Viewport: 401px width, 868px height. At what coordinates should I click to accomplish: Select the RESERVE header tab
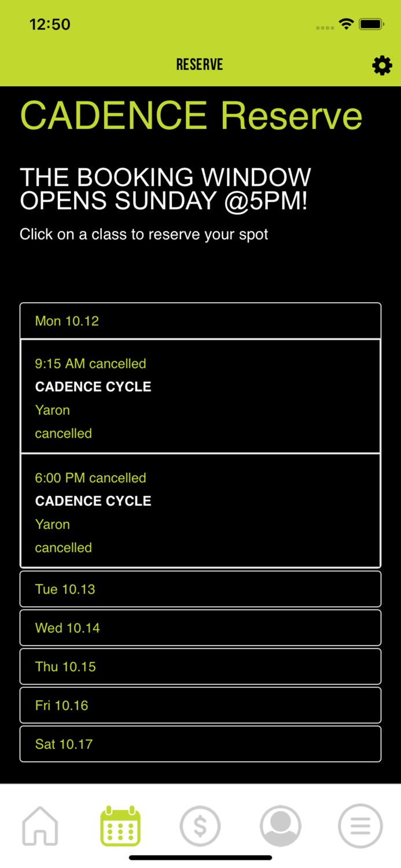tap(200, 64)
